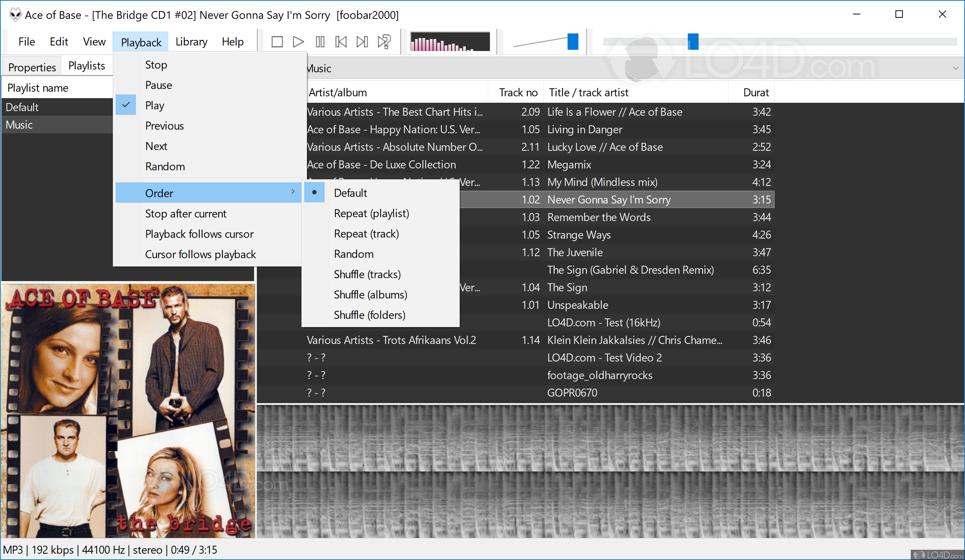Screen dimensions: 965x560
Task: Click the Play toolbar button
Action: 298,41
